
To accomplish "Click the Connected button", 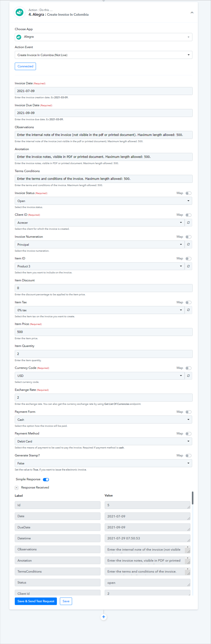I will click(25, 66).
